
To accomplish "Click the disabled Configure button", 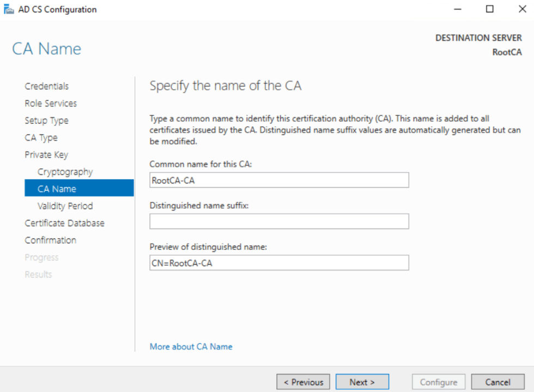I will (438, 381).
